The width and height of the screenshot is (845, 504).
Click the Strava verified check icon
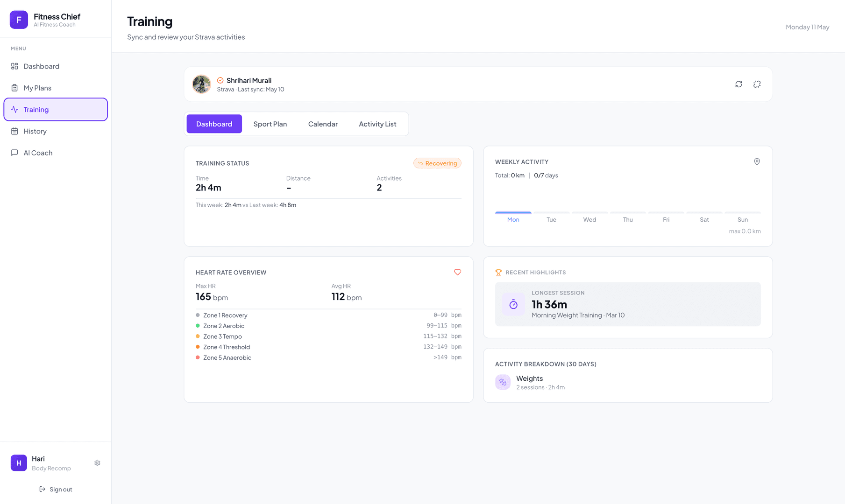[x=220, y=80]
